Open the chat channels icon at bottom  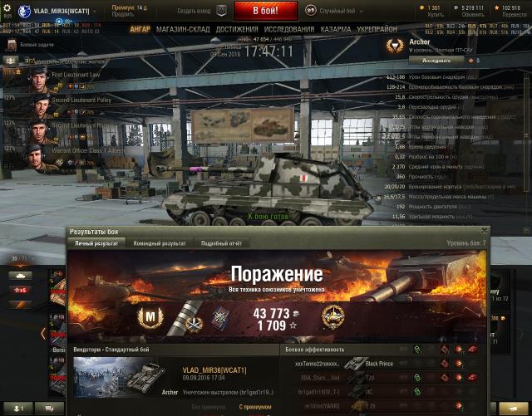click(x=50, y=409)
